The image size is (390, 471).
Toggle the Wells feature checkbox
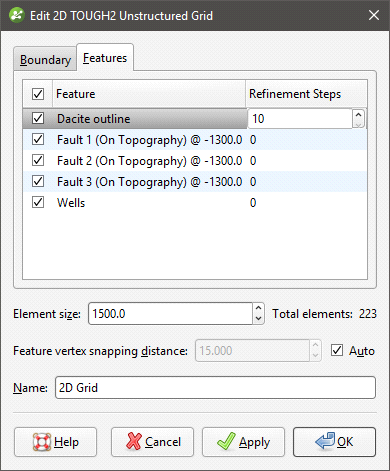(38, 202)
